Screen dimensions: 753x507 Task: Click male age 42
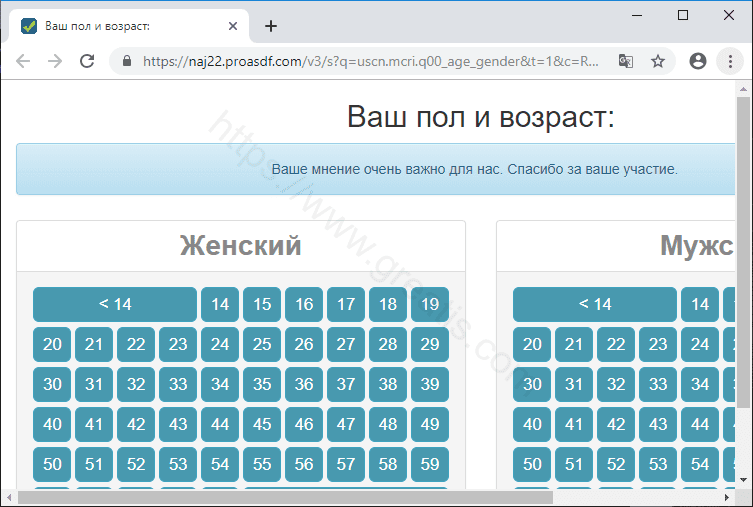pos(616,424)
